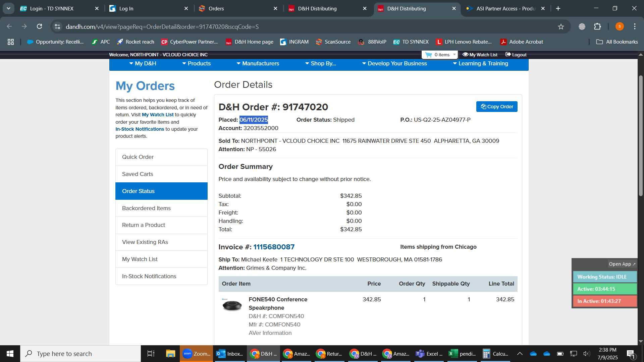This screenshot has width=644, height=362.
Task: Open the tab search dropdown arrow
Action: [x=8, y=8]
